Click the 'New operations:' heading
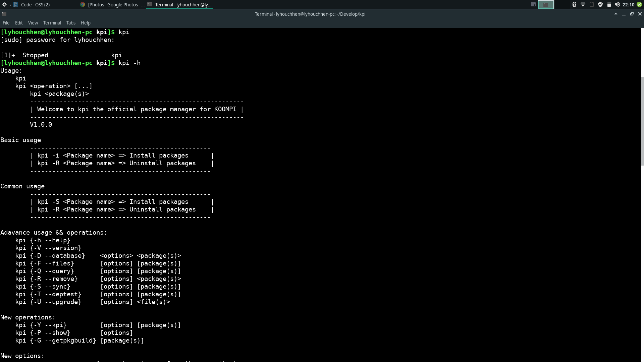This screenshot has width=644, height=362. pyautogui.click(x=28, y=317)
